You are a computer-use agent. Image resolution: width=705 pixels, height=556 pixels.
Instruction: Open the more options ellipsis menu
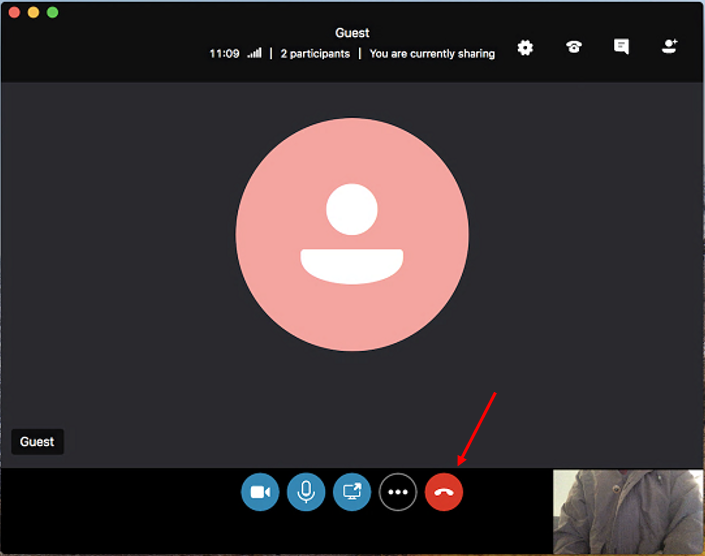[398, 492]
